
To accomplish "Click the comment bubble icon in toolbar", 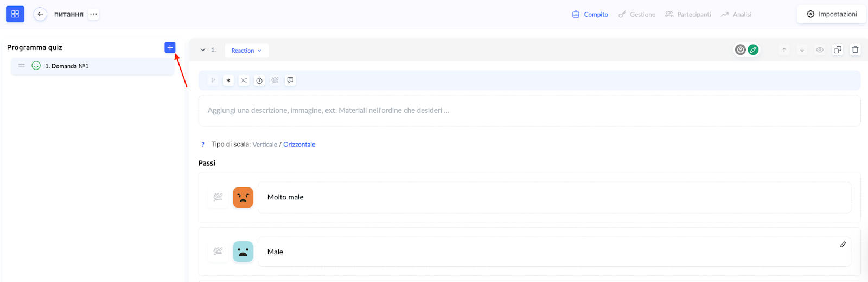I will click(290, 80).
